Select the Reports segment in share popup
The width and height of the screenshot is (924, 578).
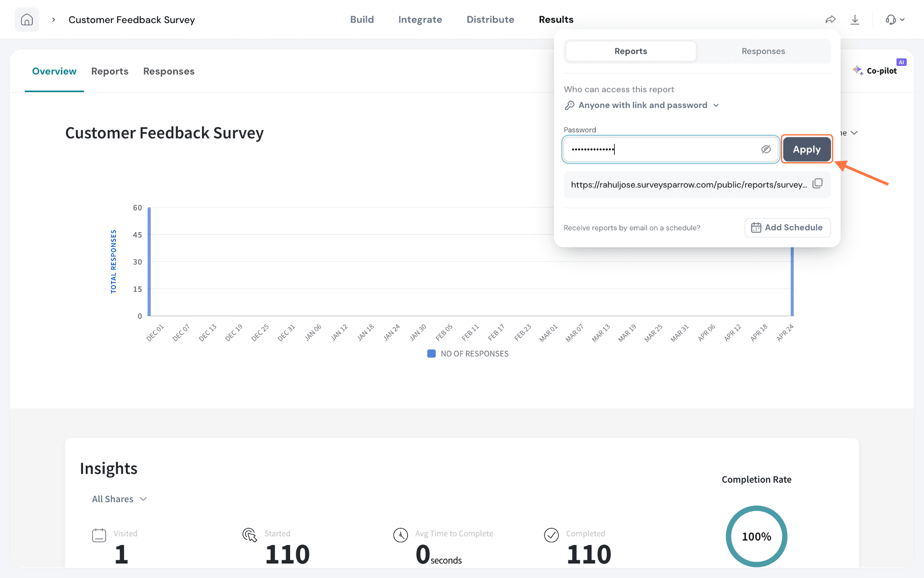click(631, 51)
